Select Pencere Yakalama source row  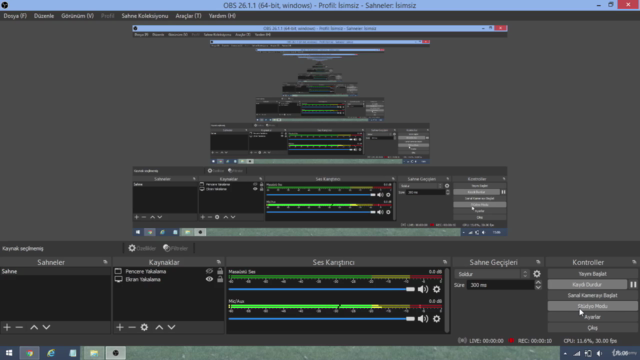[169, 271]
